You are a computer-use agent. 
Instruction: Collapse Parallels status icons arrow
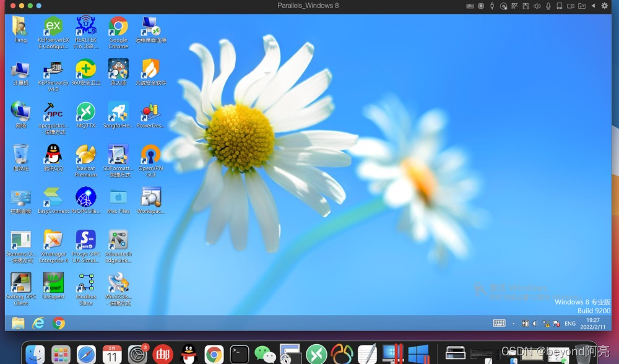(x=593, y=6)
